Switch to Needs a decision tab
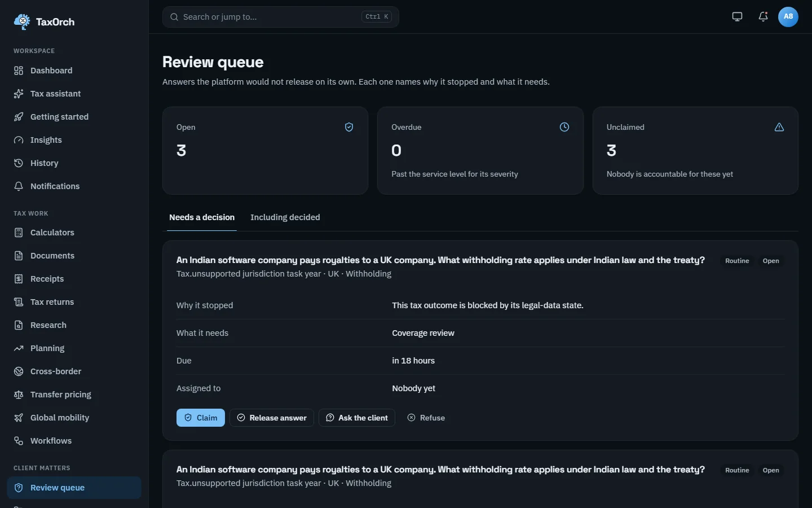The image size is (812, 508). tap(202, 217)
